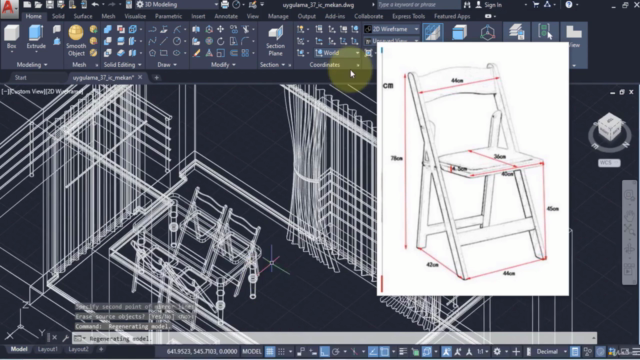The height and width of the screenshot is (360, 640).
Task: Select the Extrude tool
Action: 36,38
